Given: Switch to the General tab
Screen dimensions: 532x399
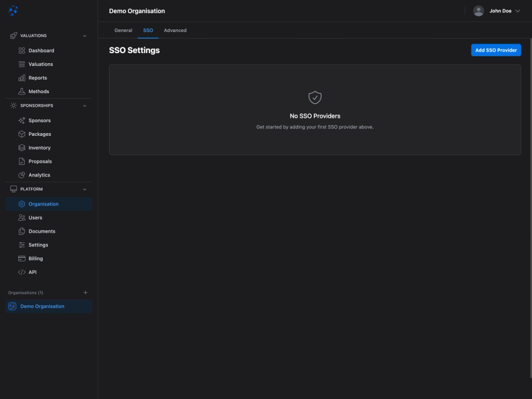Looking at the screenshot, I should point(123,30).
